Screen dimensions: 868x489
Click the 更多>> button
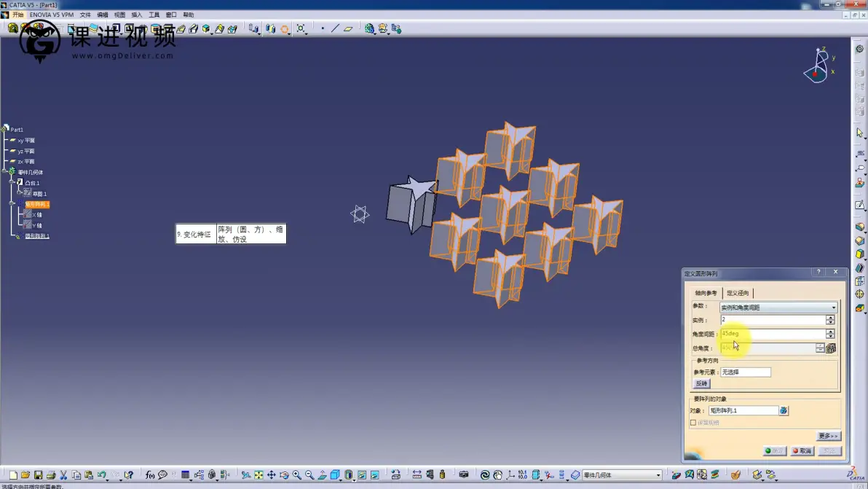828,436
